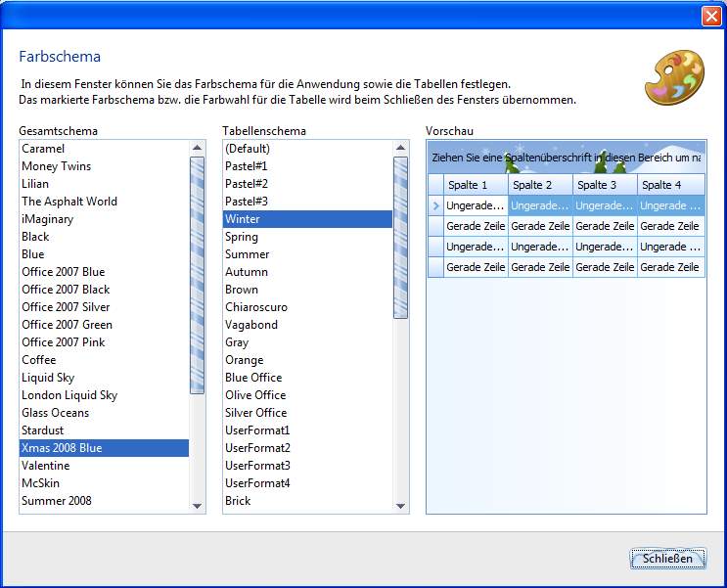Image resolution: width=727 pixels, height=588 pixels.
Task: Click Tabellenschema list scrollbar thumb
Action: (400, 238)
